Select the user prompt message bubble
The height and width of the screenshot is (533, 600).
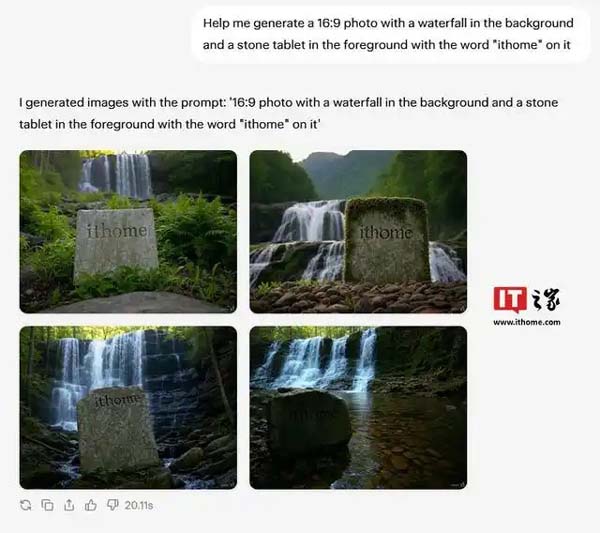388,34
